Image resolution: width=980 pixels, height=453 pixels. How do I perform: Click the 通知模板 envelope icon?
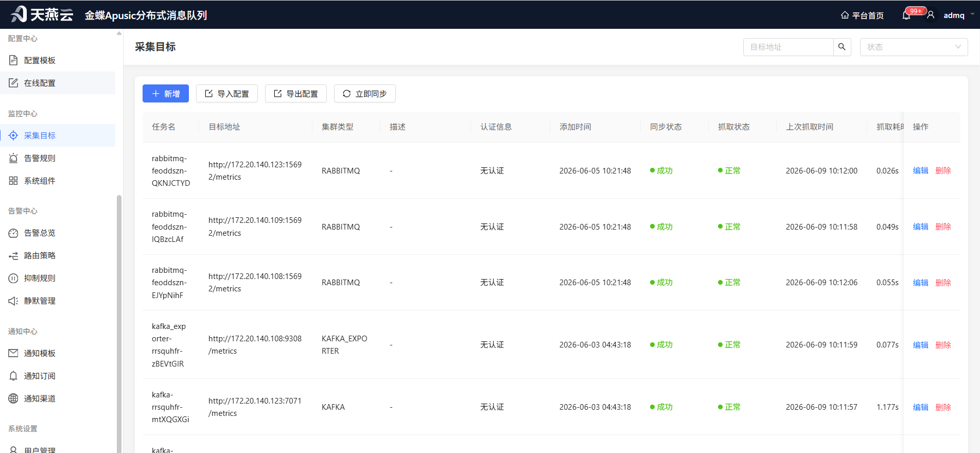[13, 353]
